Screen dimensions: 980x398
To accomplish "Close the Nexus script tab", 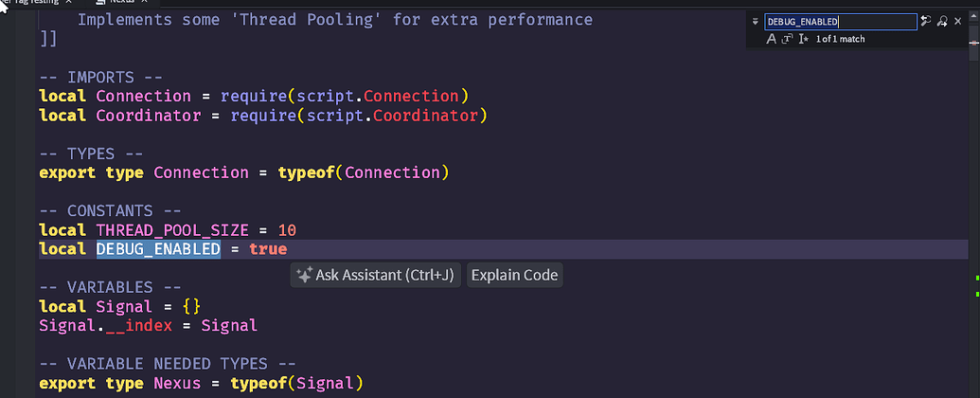I will [x=145, y=2].
